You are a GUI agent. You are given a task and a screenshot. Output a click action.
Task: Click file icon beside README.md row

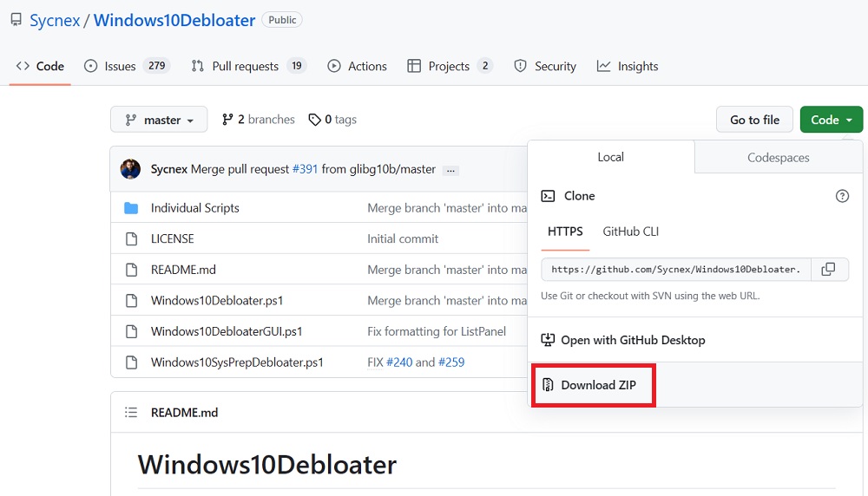pos(131,270)
